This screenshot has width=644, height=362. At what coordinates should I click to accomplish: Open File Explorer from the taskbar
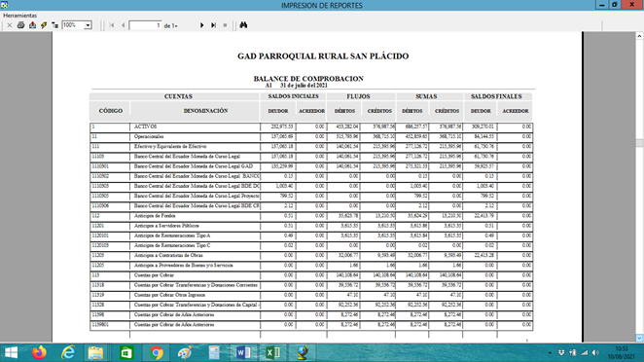tap(95, 352)
